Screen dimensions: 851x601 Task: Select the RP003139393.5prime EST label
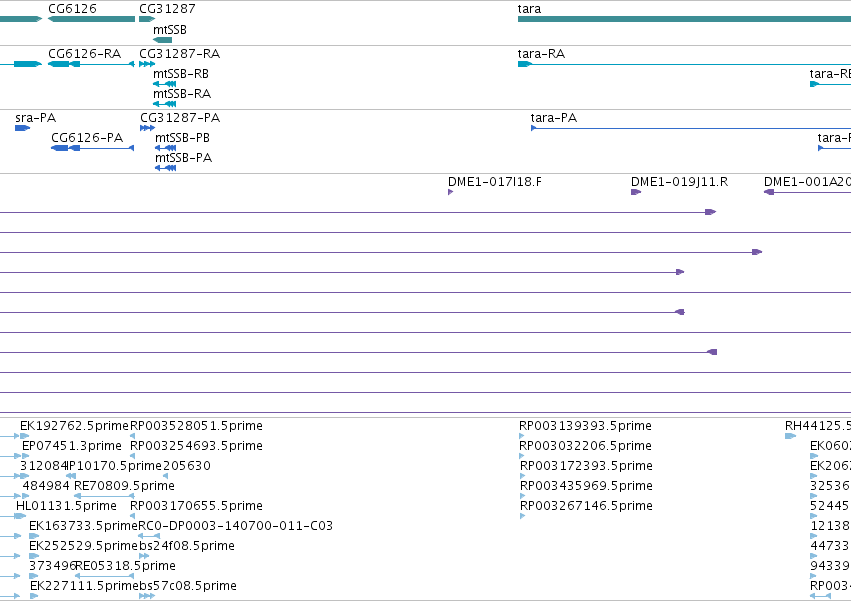coord(585,426)
